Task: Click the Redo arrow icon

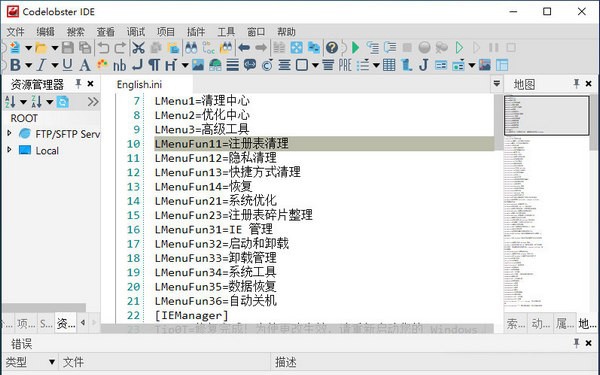Action: point(120,47)
